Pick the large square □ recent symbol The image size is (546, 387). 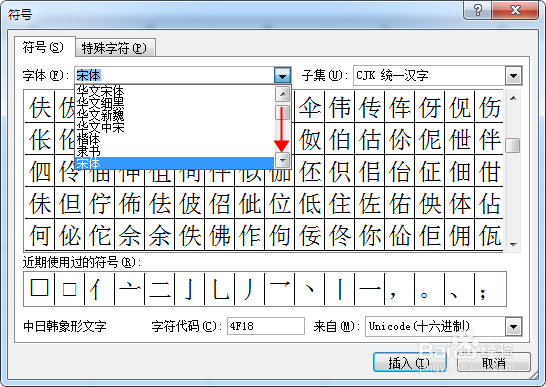[x=39, y=289]
